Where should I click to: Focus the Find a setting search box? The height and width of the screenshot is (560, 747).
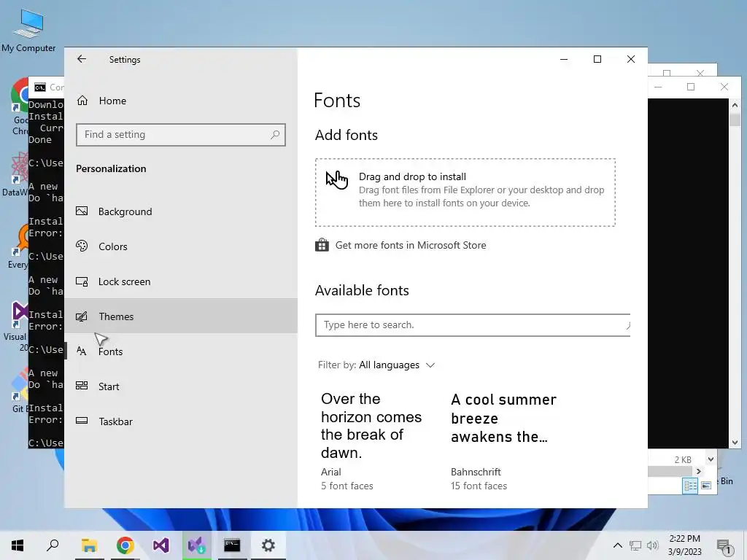181,135
